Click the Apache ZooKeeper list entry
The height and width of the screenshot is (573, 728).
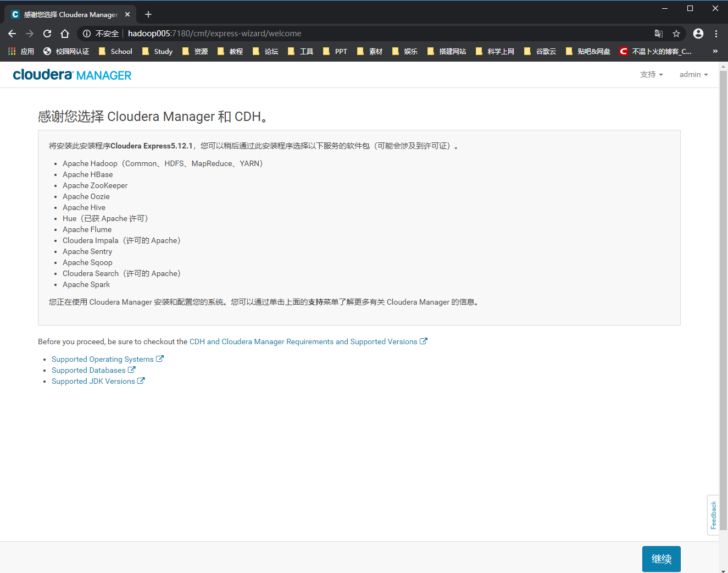(95, 185)
